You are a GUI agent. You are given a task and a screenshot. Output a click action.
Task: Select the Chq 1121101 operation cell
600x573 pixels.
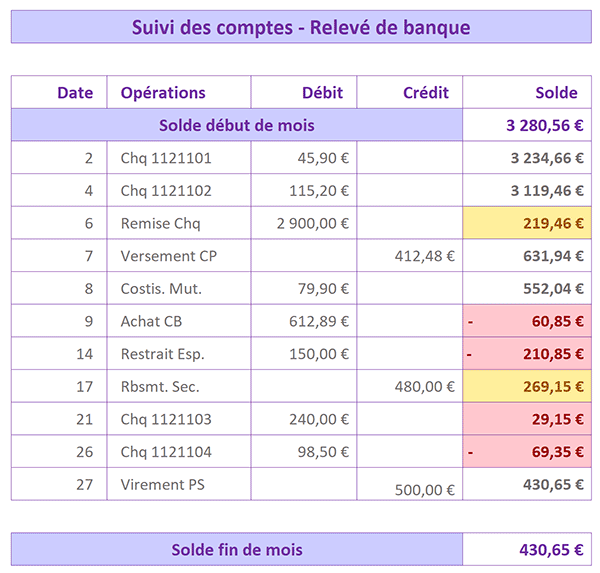click(x=179, y=158)
